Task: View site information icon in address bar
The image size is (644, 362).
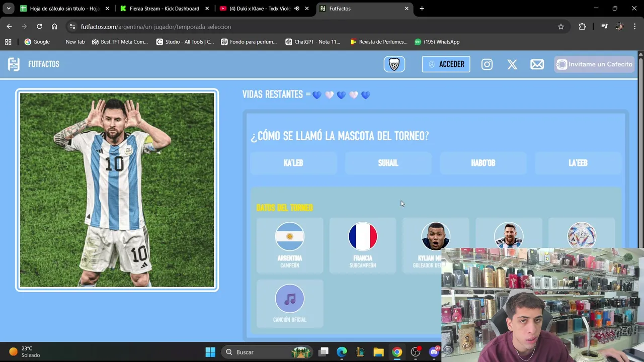Action: point(72,27)
